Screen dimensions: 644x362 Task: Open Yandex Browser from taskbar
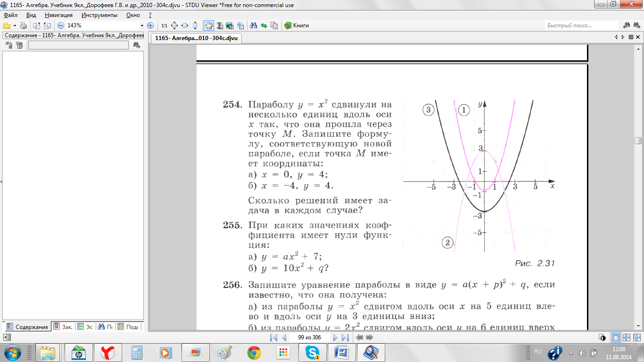109,352
